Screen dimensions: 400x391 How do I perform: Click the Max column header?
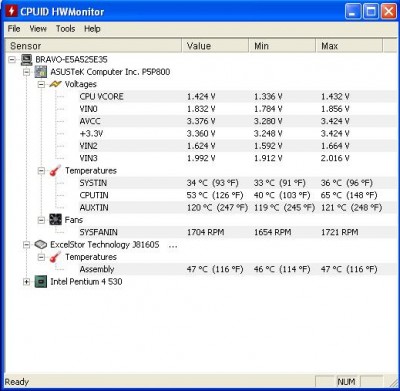point(349,46)
